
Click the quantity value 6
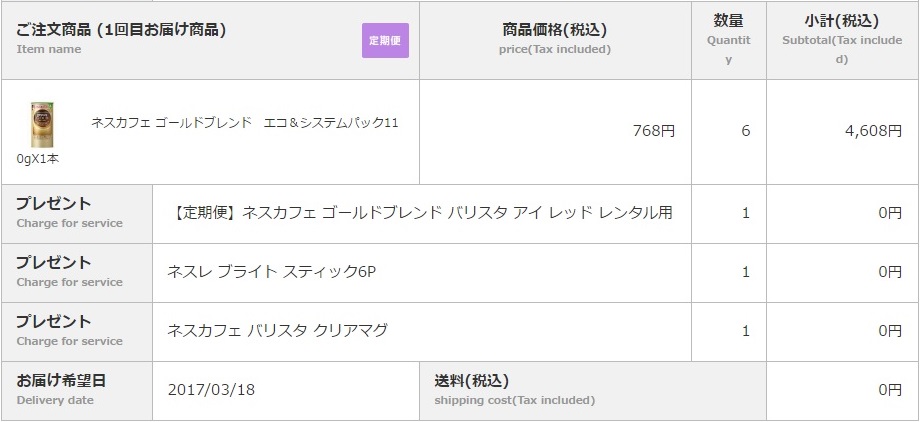746,131
